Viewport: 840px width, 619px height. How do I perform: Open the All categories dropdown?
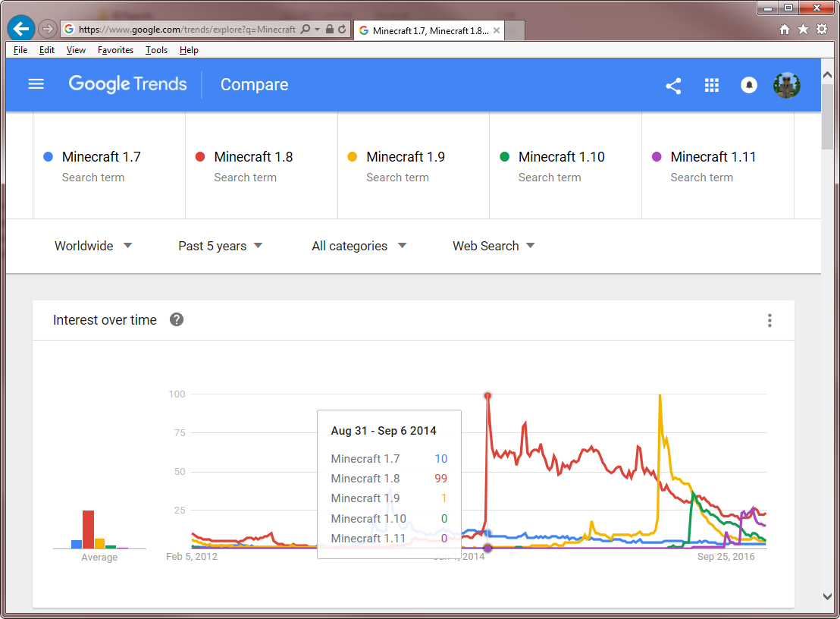(x=359, y=246)
